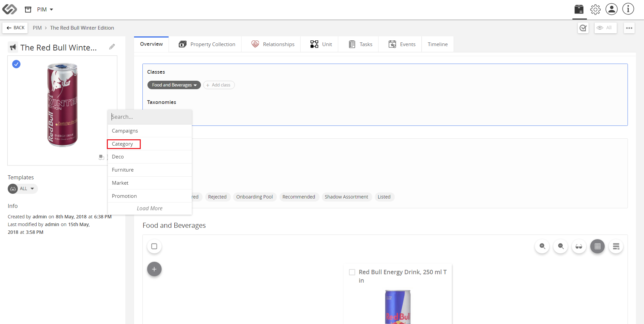Select the Rejected status chip
This screenshot has width=644, height=324.
point(217,197)
